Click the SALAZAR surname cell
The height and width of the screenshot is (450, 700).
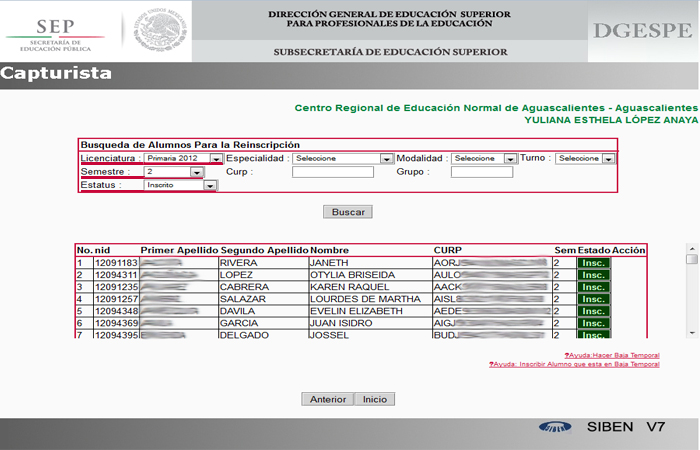coord(263,299)
